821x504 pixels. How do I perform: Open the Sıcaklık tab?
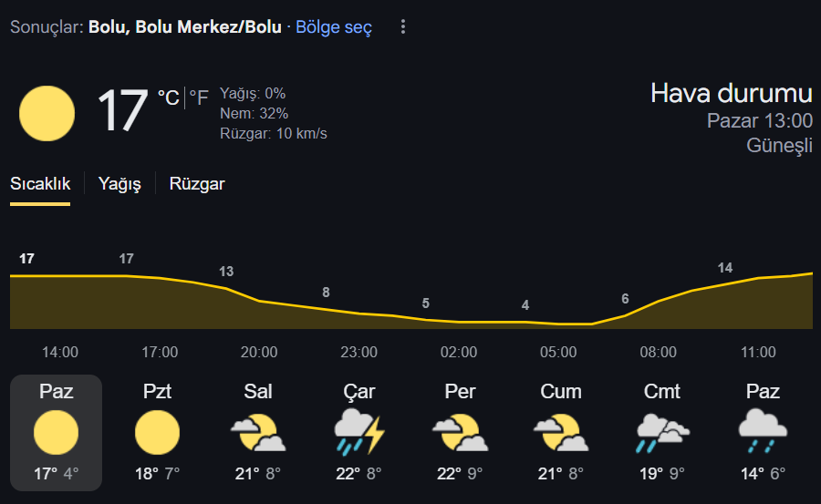click(40, 184)
